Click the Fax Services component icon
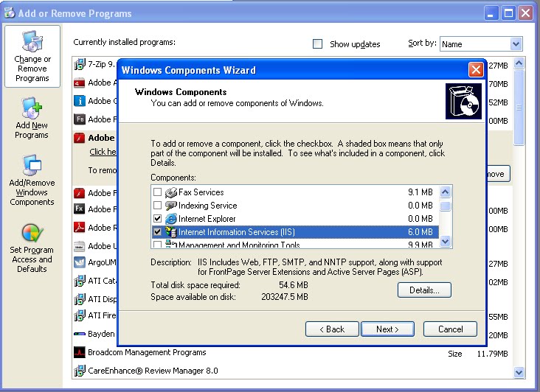540x392 pixels. pyautogui.click(x=171, y=192)
